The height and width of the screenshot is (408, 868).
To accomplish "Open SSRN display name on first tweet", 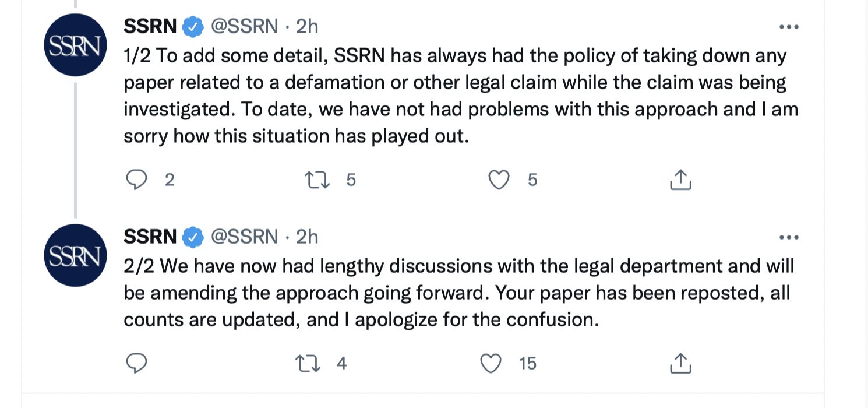I will 150,26.
